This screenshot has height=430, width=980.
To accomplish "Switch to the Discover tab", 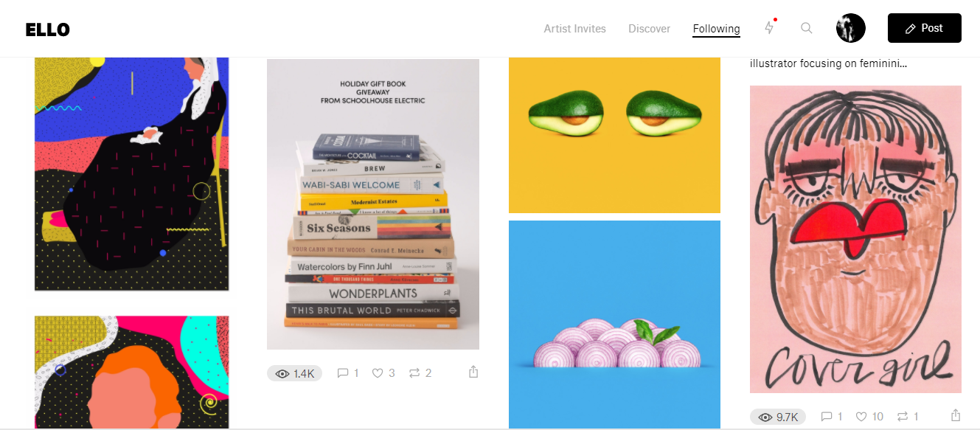I will (650, 29).
